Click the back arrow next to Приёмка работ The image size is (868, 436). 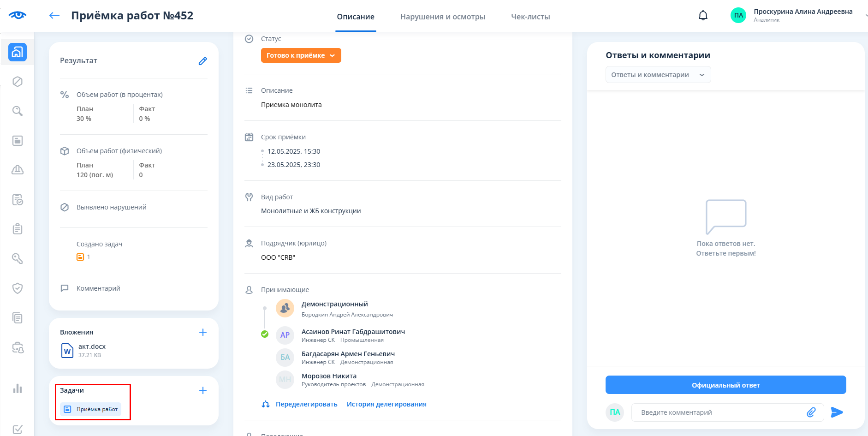(54, 16)
